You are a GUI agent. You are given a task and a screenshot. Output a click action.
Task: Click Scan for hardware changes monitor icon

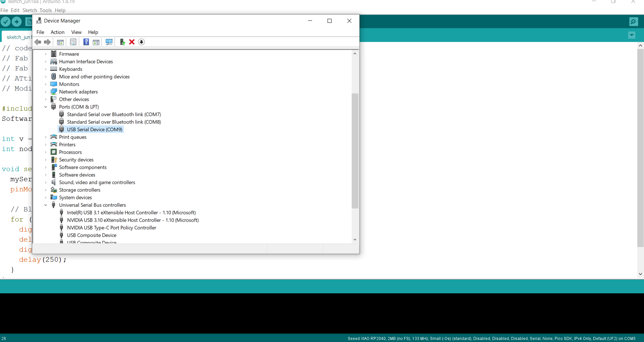click(109, 42)
